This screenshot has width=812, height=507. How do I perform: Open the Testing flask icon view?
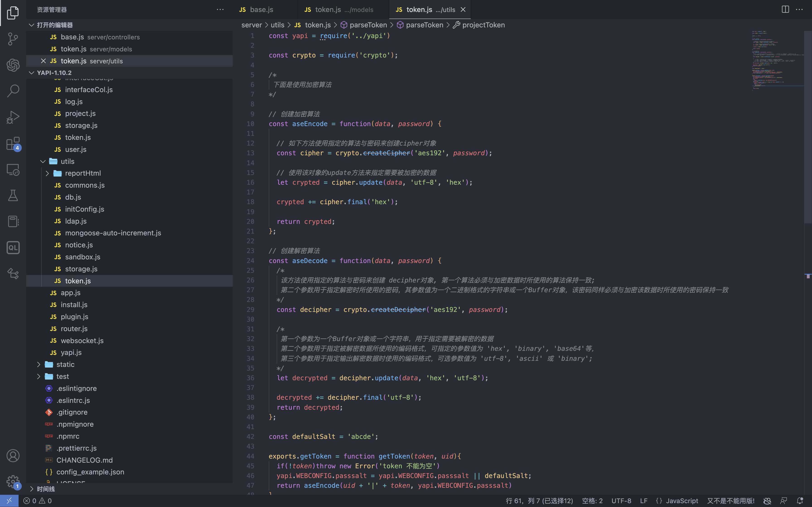coord(13,196)
